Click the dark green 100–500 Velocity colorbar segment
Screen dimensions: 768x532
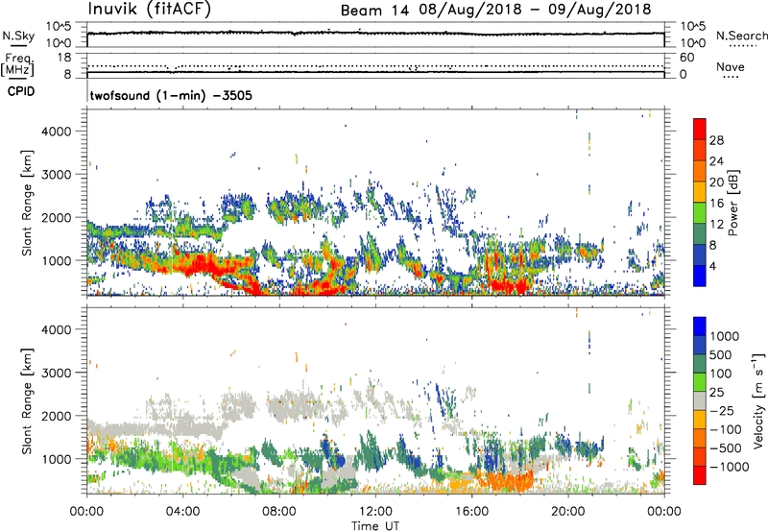click(x=700, y=364)
